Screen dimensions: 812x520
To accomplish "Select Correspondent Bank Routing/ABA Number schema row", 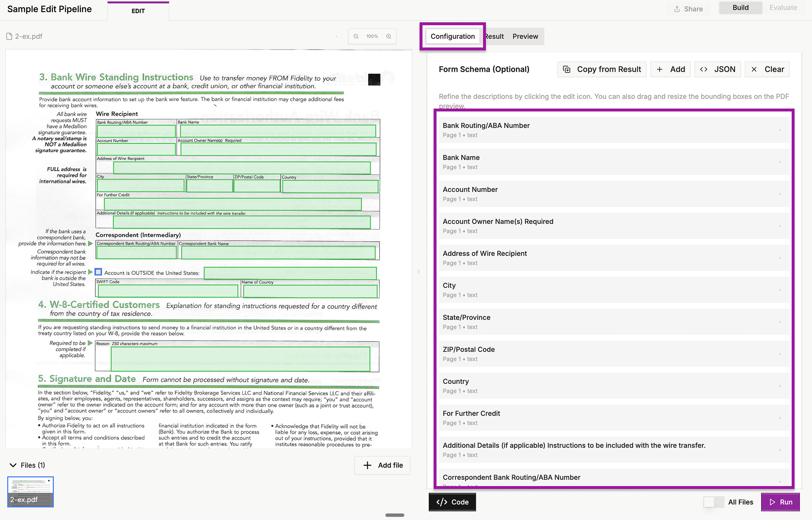I will pyautogui.click(x=614, y=477).
